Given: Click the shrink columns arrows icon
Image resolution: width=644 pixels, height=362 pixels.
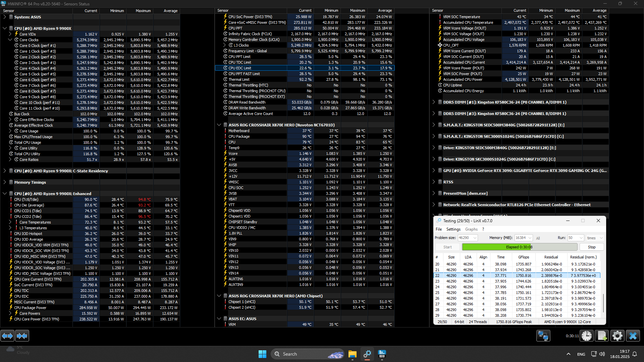Looking at the screenshot, I should click(x=22, y=336).
